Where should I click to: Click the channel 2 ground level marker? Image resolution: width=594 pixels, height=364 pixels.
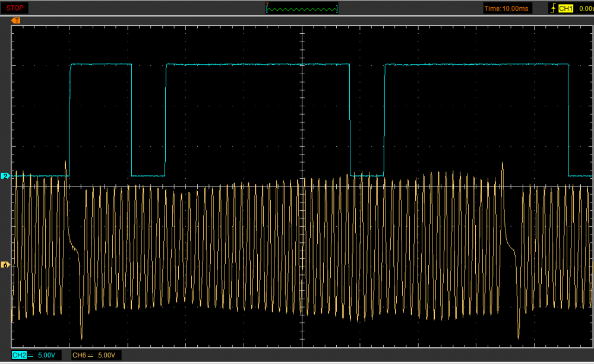point(5,176)
